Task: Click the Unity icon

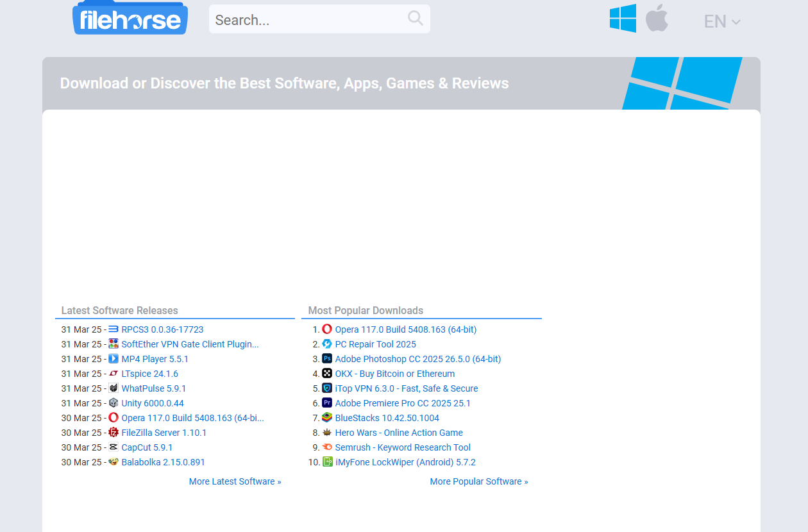Action: [x=114, y=403]
